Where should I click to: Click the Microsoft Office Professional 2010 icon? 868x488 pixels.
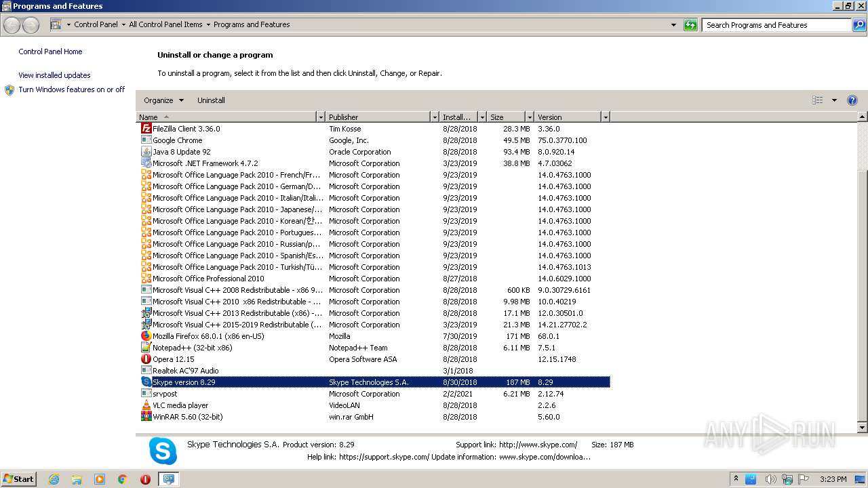(x=146, y=278)
